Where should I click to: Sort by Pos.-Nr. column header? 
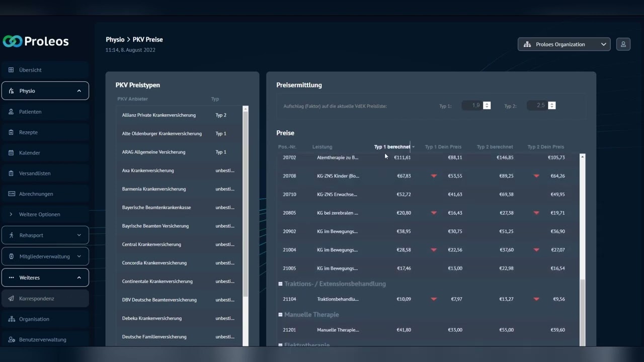tap(287, 147)
